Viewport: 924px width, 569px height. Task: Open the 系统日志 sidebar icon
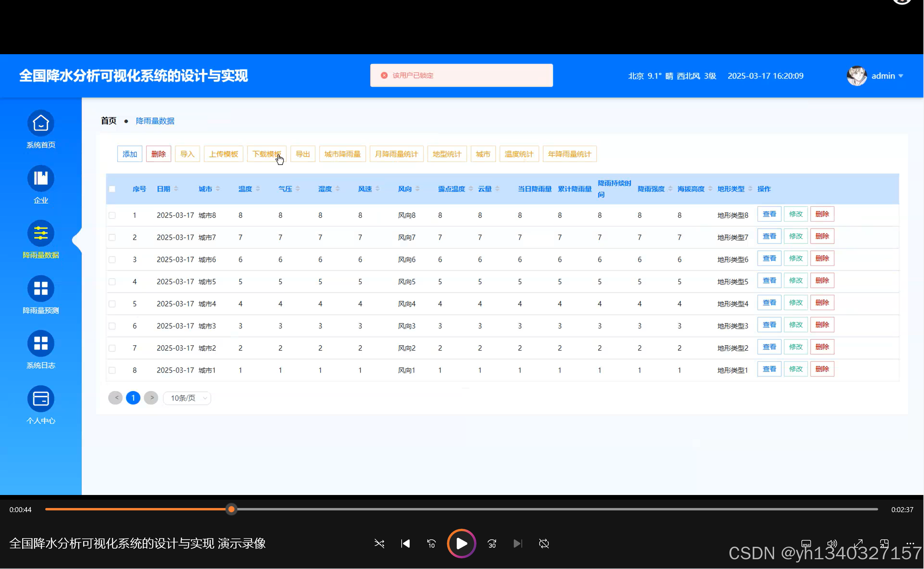coord(41,344)
